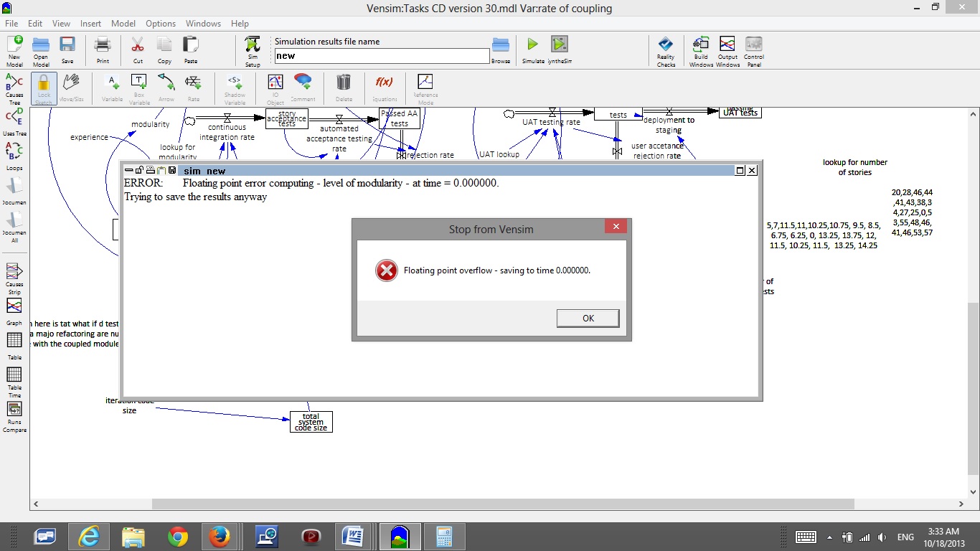980x551 pixels.
Task: Open the Edit menu
Action: click(35, 24)
